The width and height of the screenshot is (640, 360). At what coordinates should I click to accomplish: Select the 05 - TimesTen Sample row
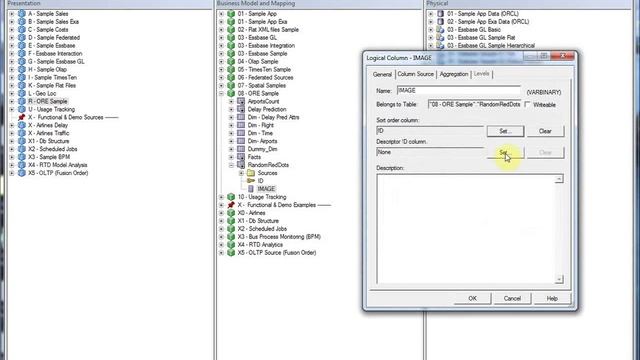(x=264, y=69)
